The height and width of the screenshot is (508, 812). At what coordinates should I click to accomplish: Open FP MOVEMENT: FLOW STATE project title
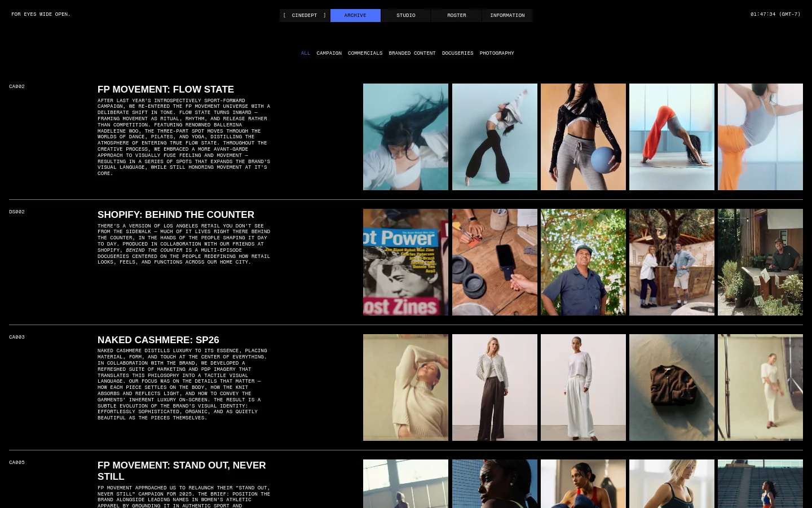coord(166,89)
